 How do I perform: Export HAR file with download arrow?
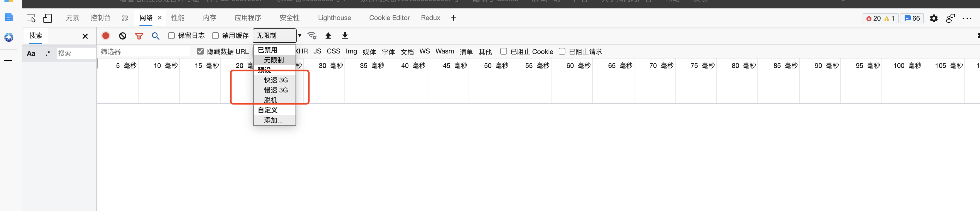[x=345, y=36]
